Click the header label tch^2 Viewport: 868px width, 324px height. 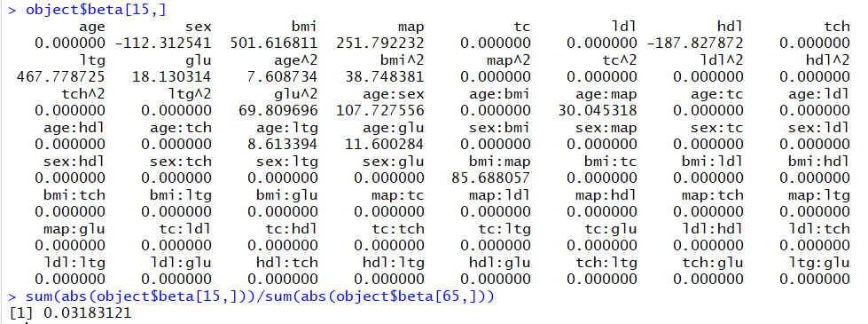pyautogui.click(x=83, y=93)
